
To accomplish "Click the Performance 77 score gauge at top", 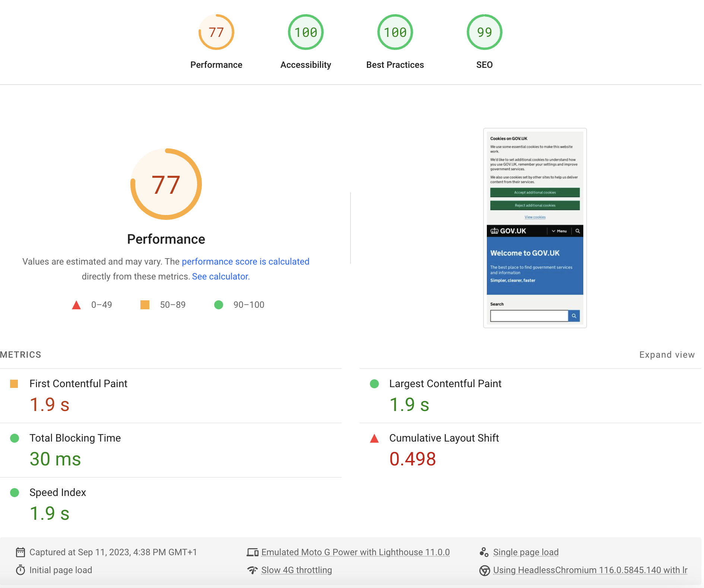I will [216, 32].
